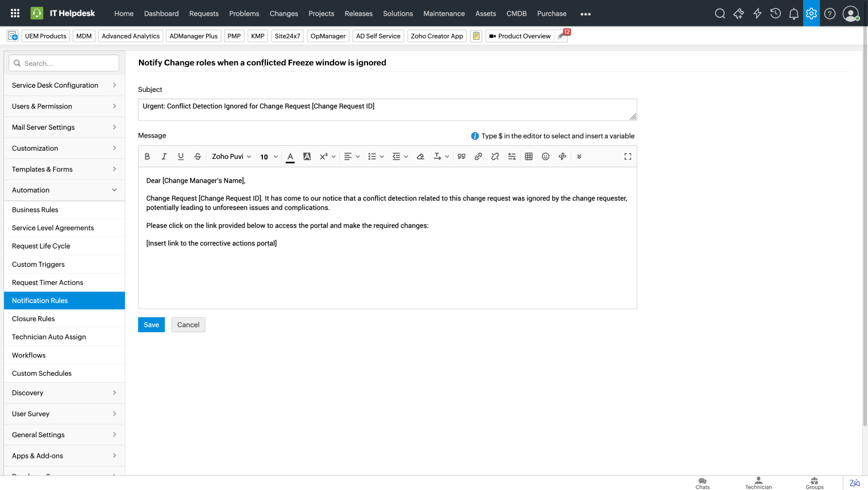Screen dimensions: 868x490
Task: Toggle bold formatting in the editor
Action: coord(147,157)
